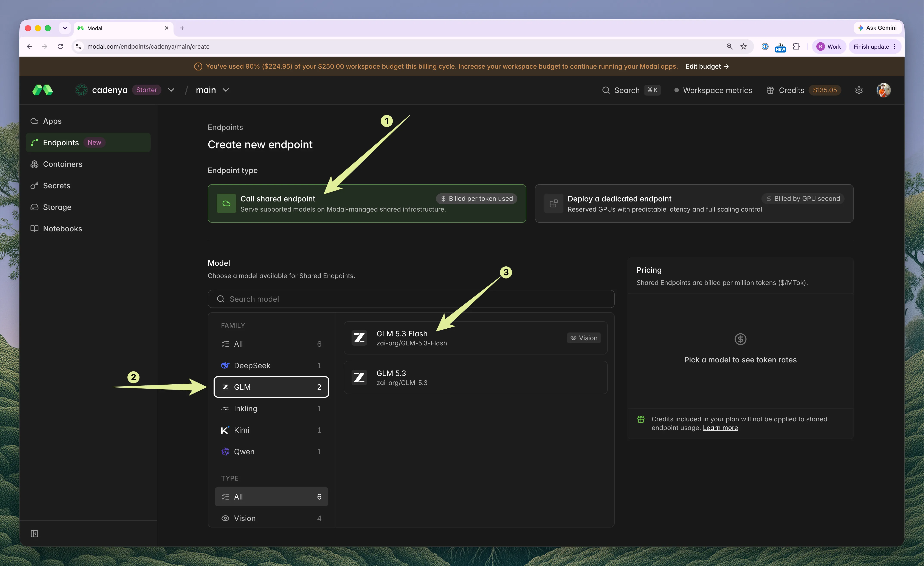This screenshot has width=924, height=566.
Task: Filter models by DeepSeek family
Action: click(x=271, y=365)
